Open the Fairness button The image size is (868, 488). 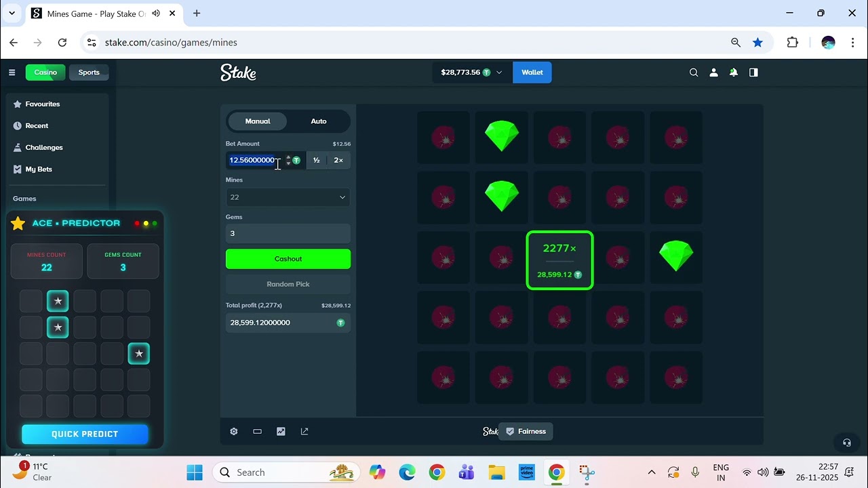[x=526, y=431]
